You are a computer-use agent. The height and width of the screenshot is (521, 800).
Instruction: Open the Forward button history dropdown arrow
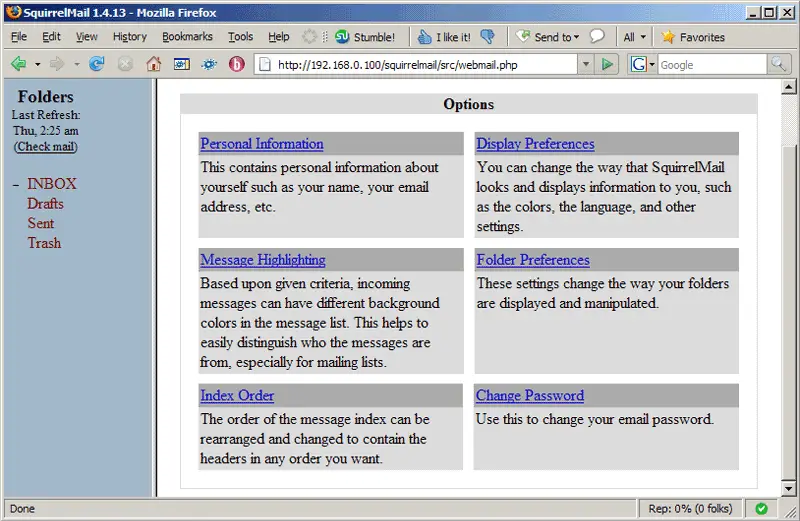pyautogui.click(x=77, y=65)
